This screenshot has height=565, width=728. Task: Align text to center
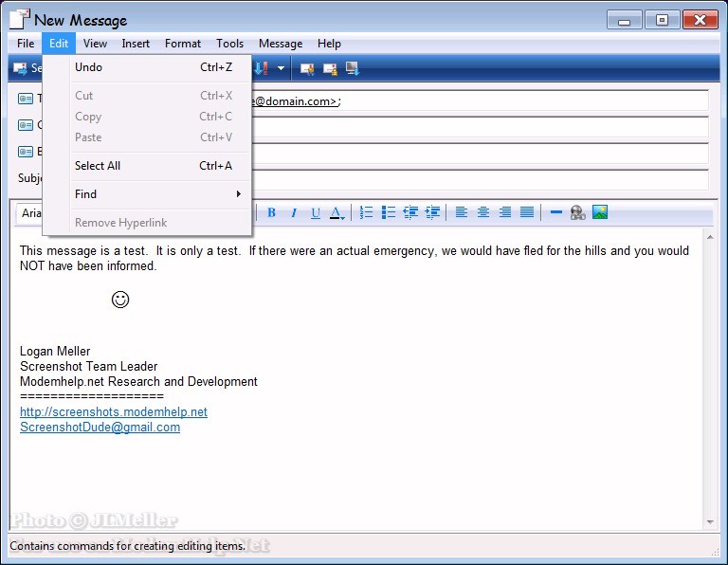coord(483,212)
